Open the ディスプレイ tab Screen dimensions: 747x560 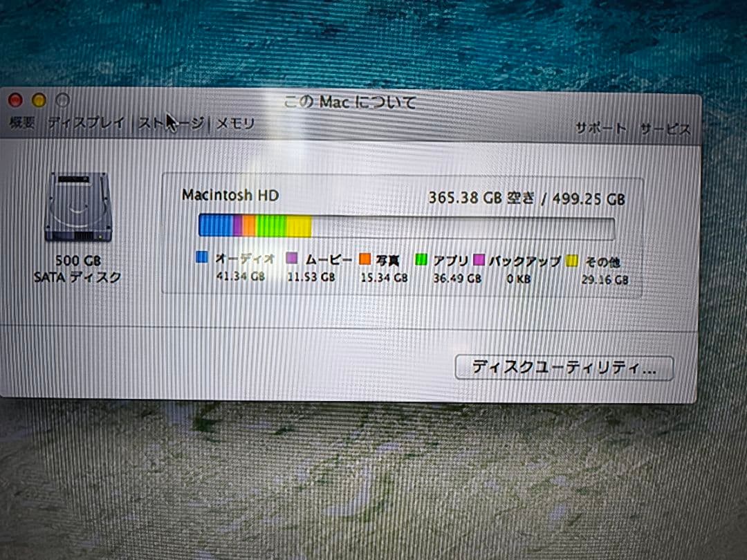(86, 121)
